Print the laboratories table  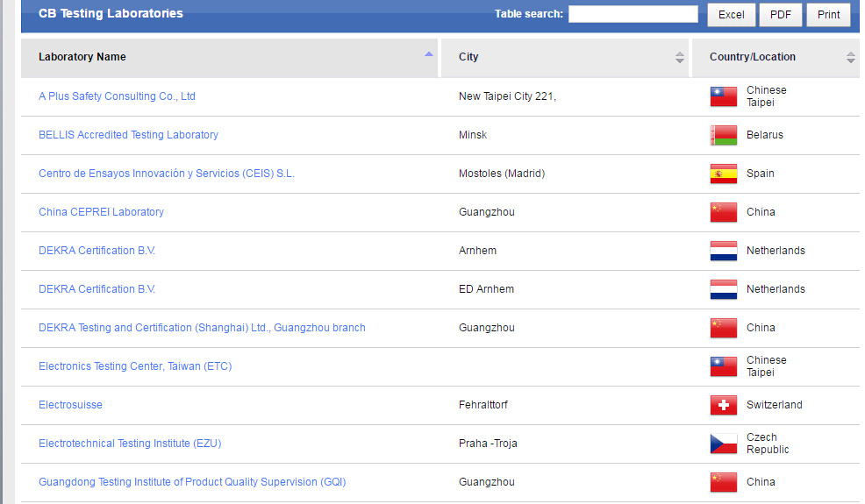(x=828, y=14)
